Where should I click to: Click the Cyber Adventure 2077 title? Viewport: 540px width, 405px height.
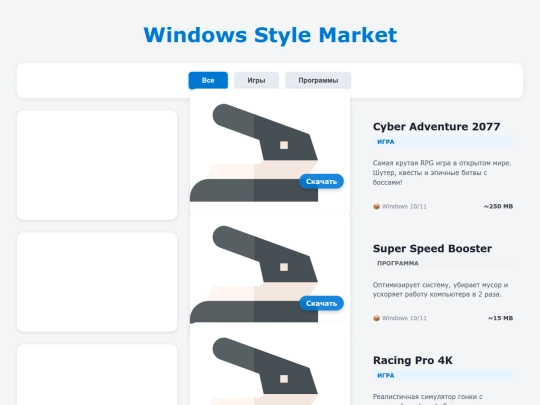436,126
